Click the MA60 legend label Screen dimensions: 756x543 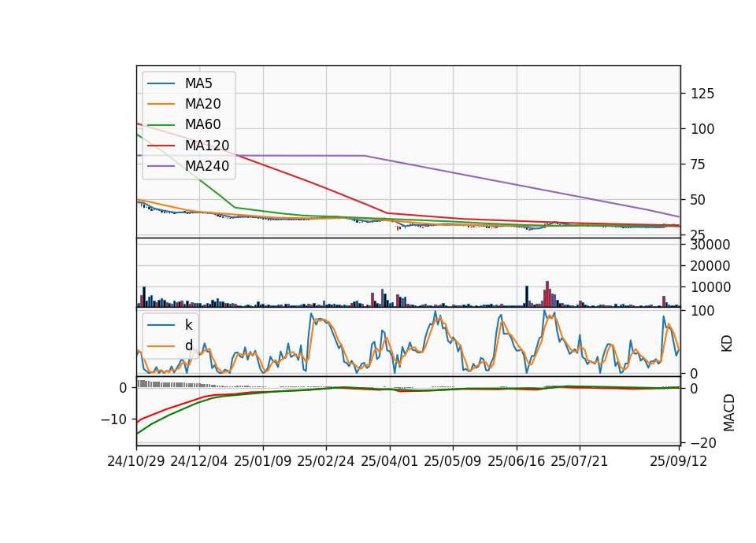coord(202,125)
